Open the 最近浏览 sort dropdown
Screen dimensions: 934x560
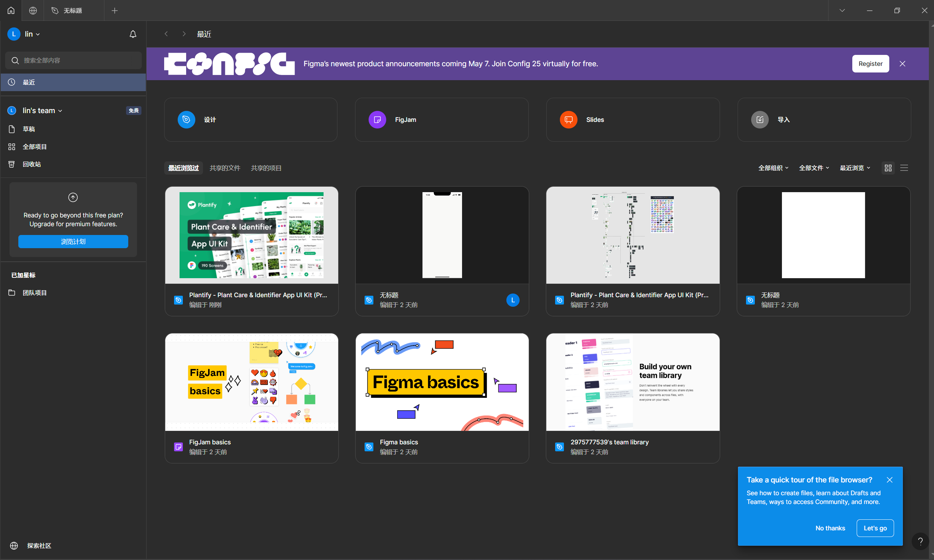point(855,168)
